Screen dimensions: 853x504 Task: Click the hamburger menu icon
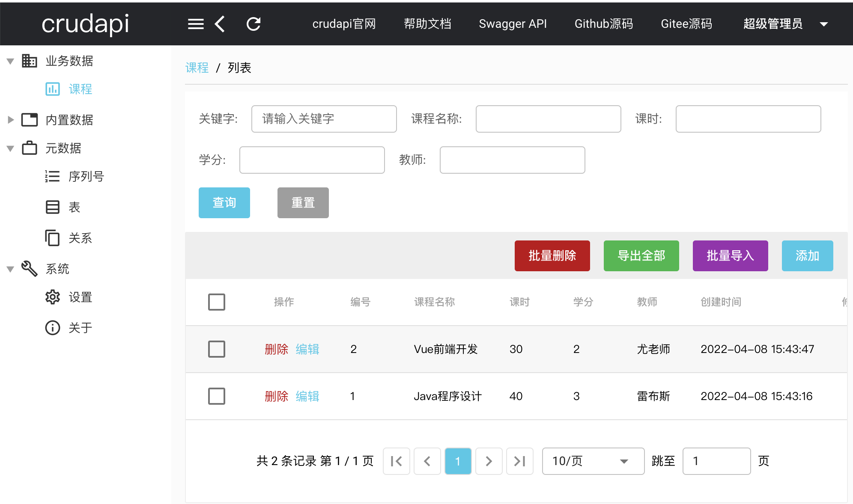pos(196,24)
